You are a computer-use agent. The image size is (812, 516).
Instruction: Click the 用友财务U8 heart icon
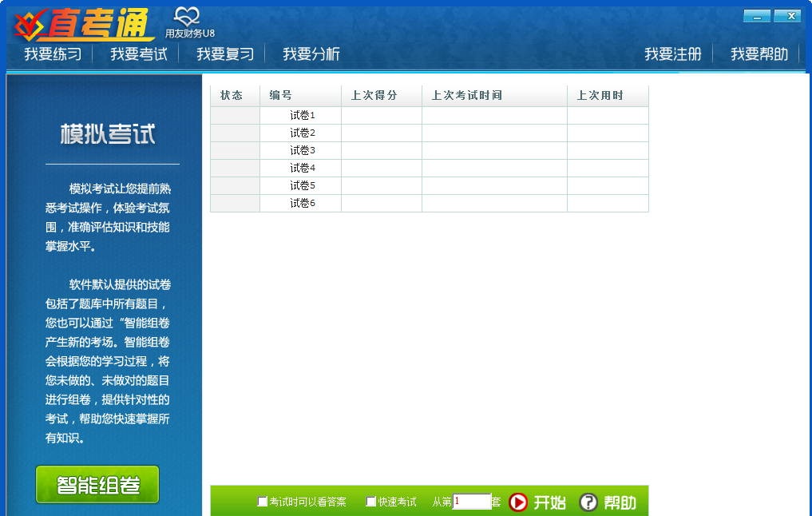pos(186,16)
